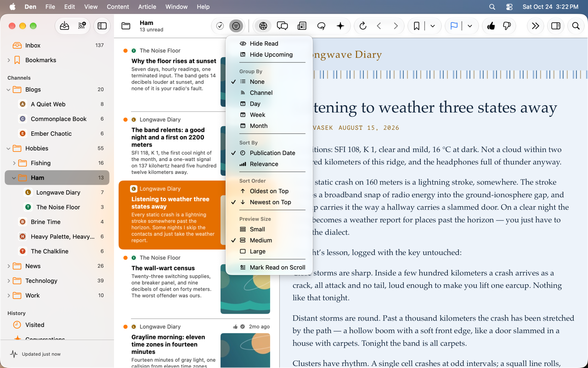Open the Inbox in sidebar

point(57,46)
